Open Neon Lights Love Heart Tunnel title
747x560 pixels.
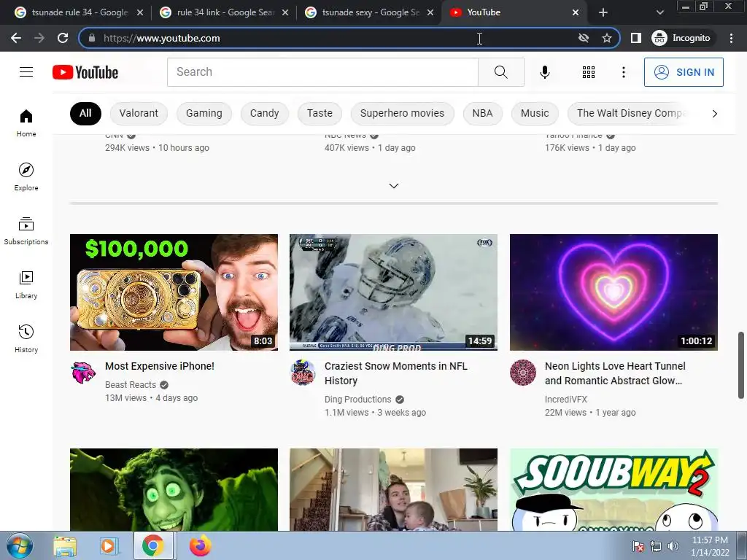[x=615, y=373]
